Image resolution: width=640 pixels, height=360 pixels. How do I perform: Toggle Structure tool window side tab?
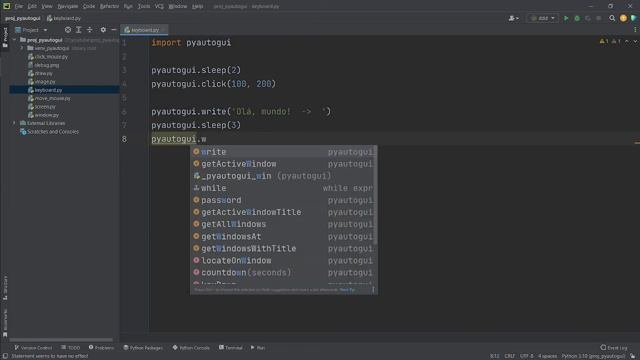tap(5, 288)
